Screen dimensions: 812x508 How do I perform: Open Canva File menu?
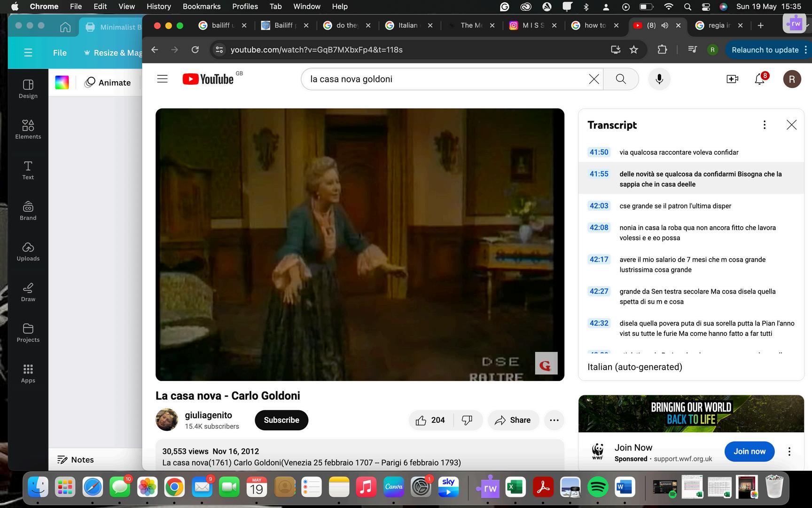60,53
